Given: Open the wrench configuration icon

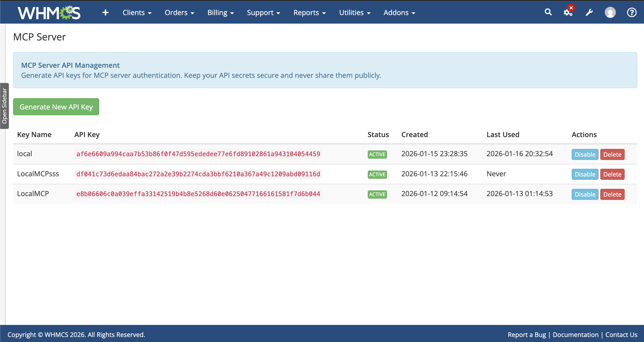Looking at the screenshot, I should (589, 13).
